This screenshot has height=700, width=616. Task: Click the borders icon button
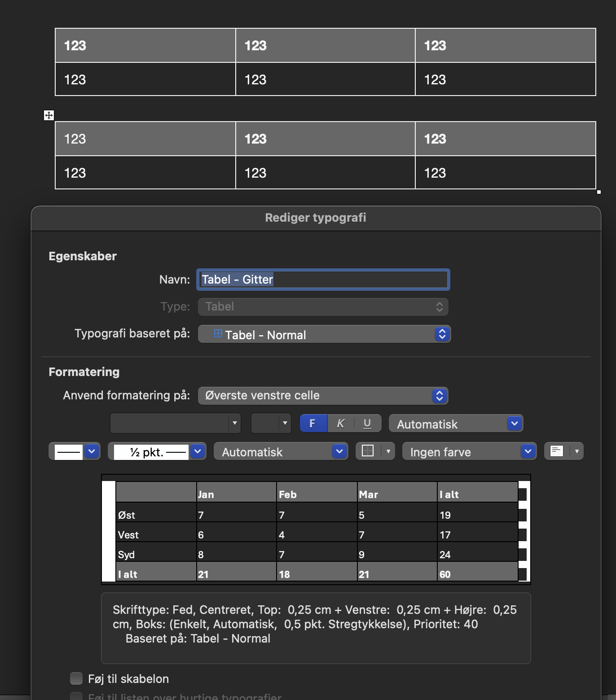[x=368, y=451]
